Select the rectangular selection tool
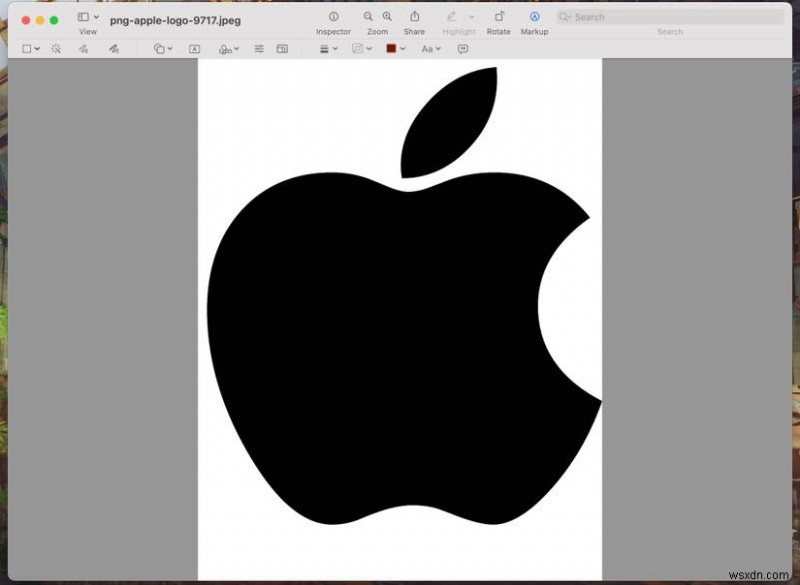The height and width of the screenshot is (585, 800). click(x=27, y=48)
